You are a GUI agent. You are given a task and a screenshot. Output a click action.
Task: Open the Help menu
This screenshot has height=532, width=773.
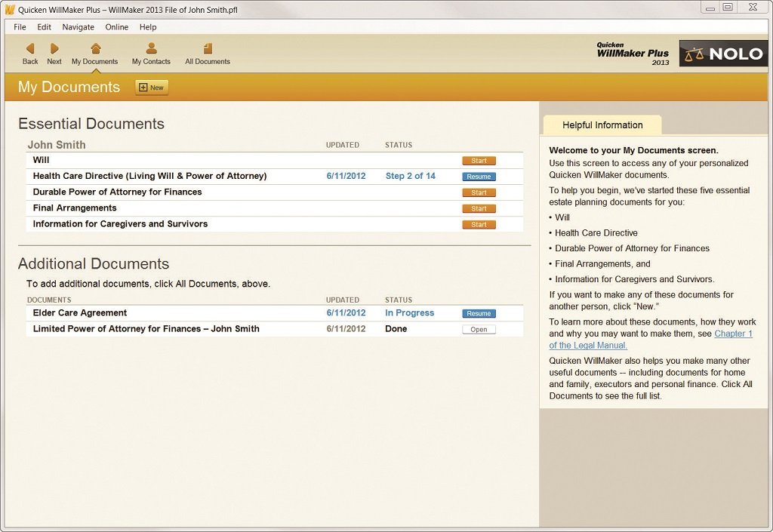(148, 27)
